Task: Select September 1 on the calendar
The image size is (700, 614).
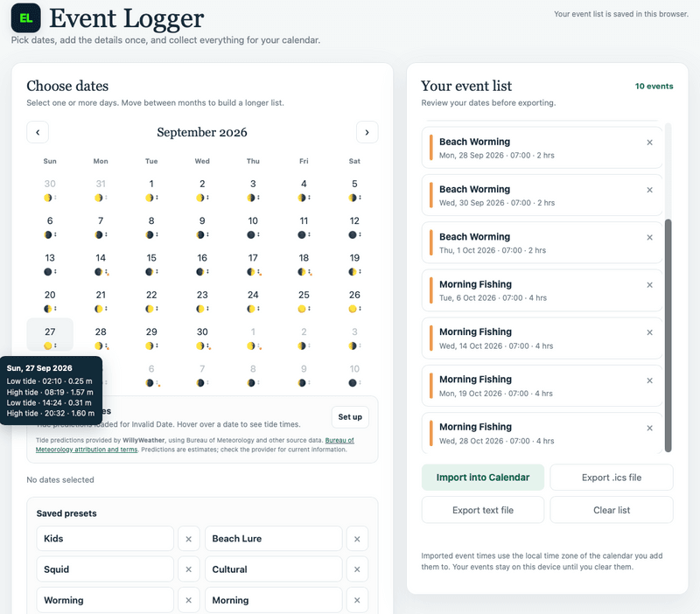Action: (151, 190)
